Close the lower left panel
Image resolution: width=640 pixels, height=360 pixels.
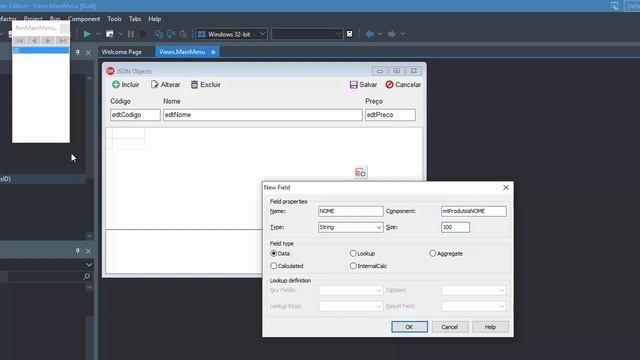tap(88, 251)
